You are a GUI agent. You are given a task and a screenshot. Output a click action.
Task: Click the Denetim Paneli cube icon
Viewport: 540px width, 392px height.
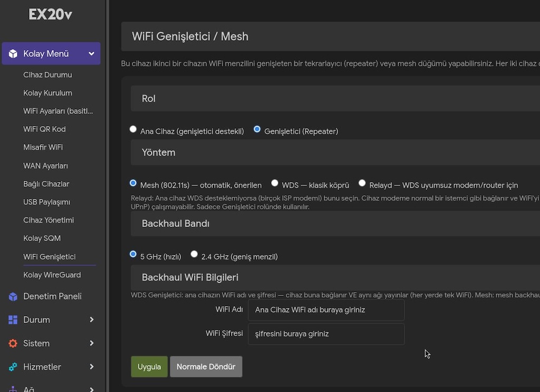(13, 297)
